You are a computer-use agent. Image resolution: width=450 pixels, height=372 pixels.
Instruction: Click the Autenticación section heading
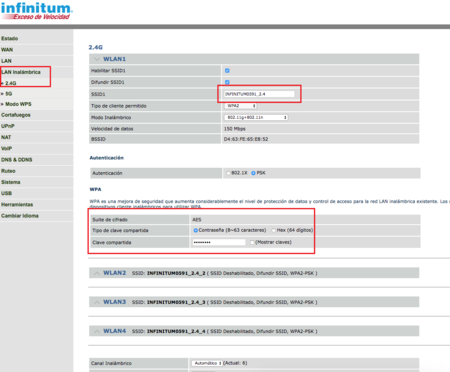[x=107, y=158]
